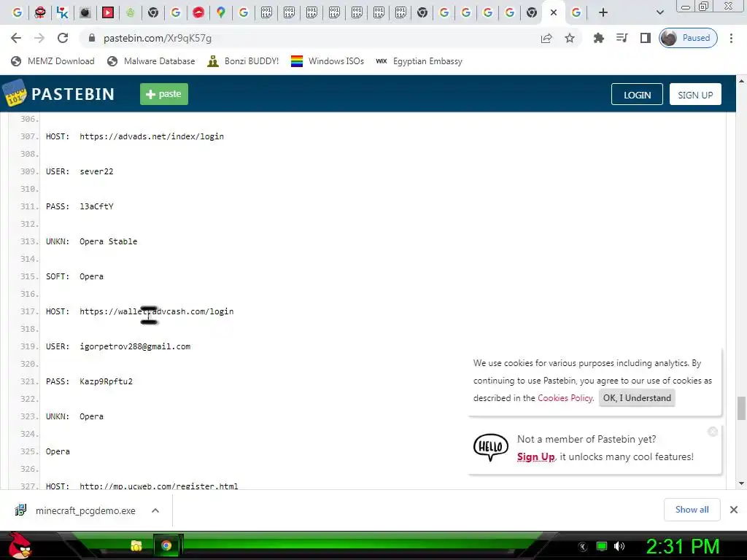The height and width of the screenshot is (560, 747).
Task: Dismiss the Not a member popup
Action: click(x=713, y=432)
